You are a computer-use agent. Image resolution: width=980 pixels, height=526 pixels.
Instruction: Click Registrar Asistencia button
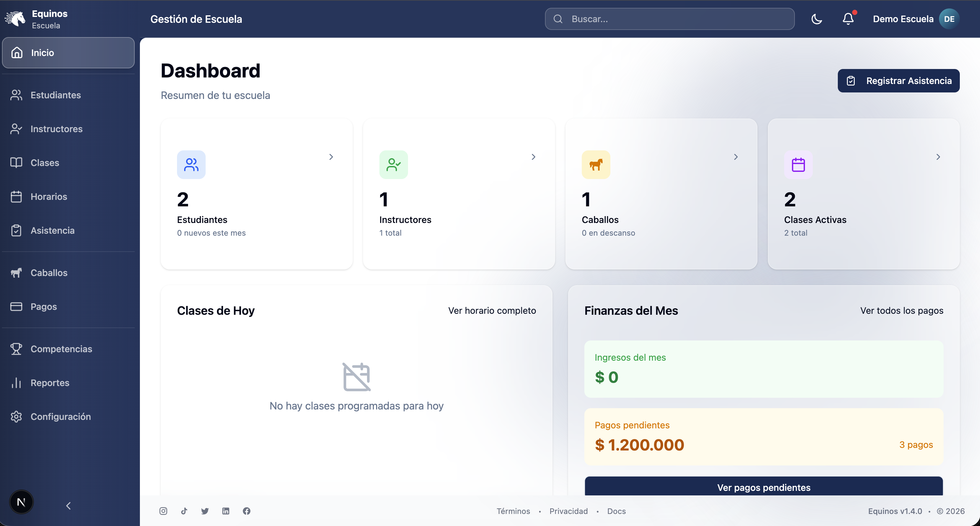[899, 81]
